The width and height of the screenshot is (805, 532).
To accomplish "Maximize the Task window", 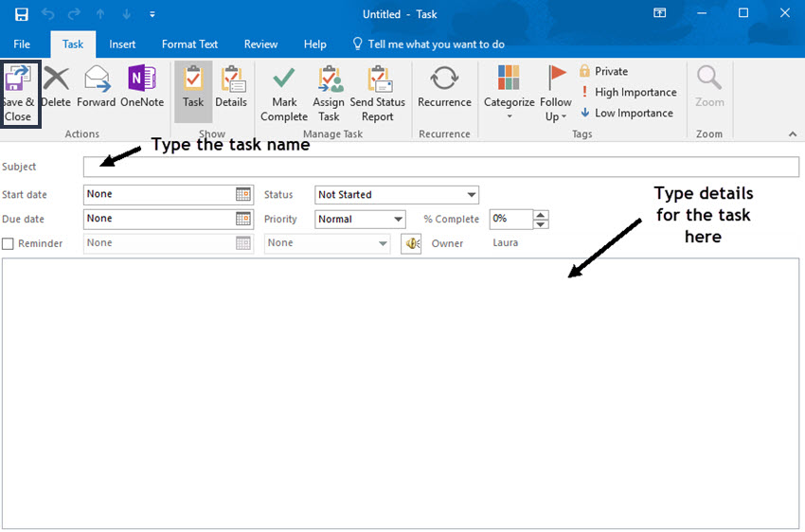I will pos(743,13).
